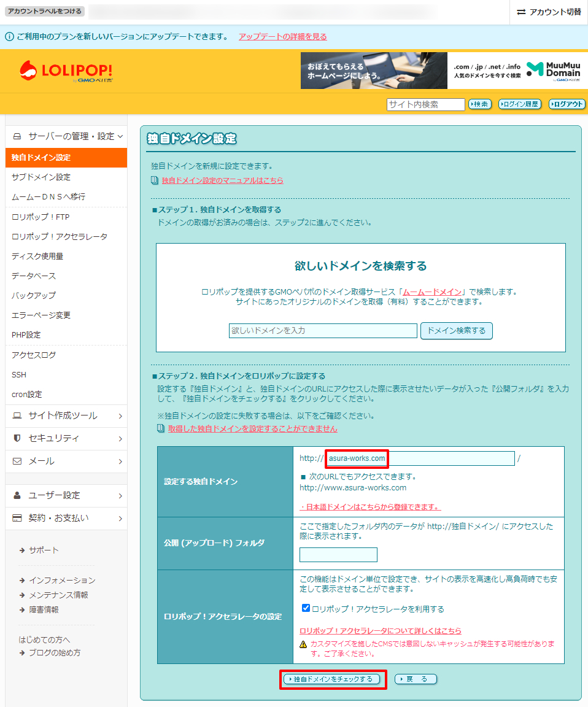
Task: Expand the サイト作成ツール section
Action: coord(66,416)
